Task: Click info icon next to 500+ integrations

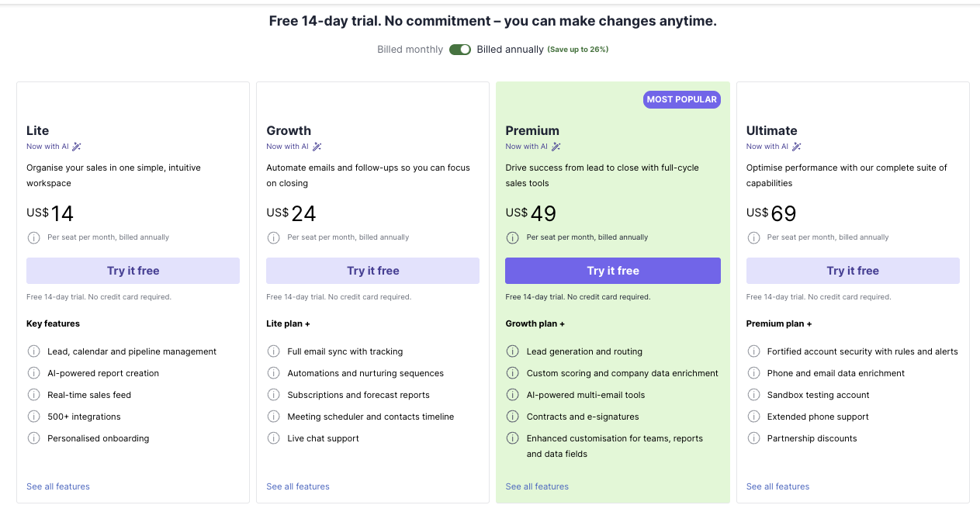Action: [33, 417]
